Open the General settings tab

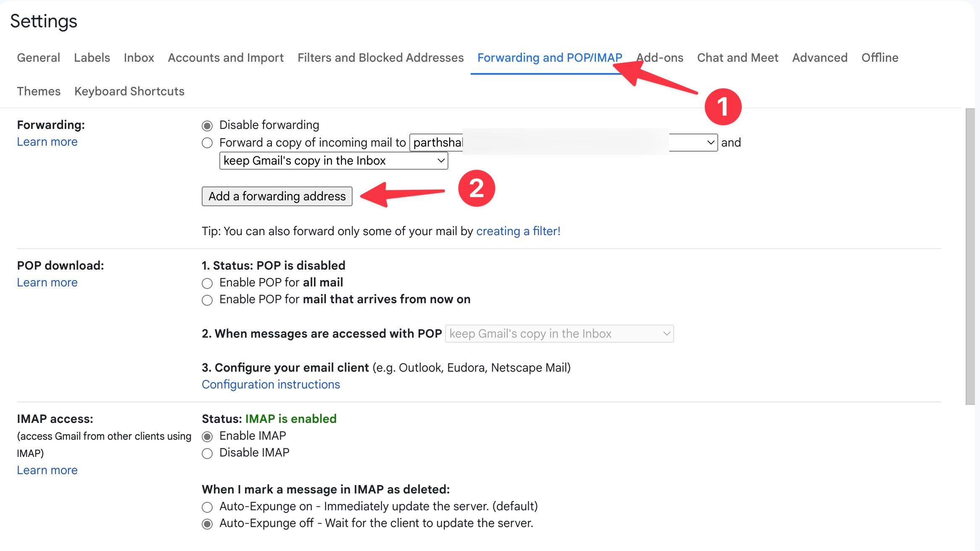(x=38, y=58)
